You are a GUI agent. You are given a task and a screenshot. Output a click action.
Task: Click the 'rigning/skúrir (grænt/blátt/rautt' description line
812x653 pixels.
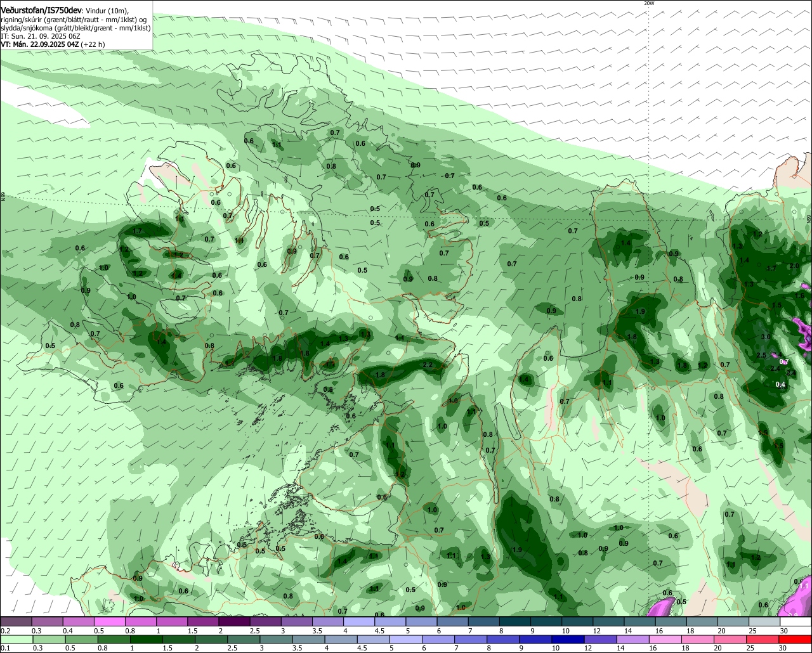coord(74,20)
